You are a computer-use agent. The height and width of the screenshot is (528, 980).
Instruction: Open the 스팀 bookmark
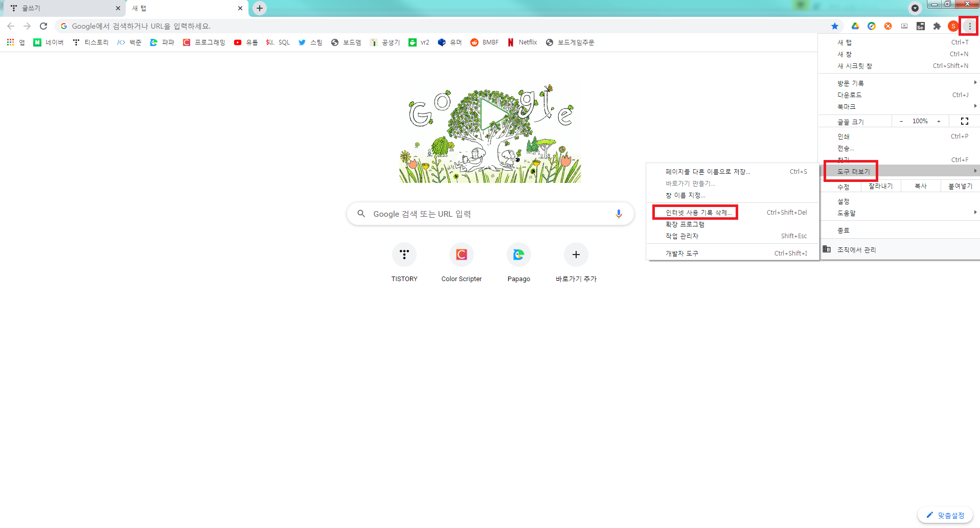[x=310, y=42]
